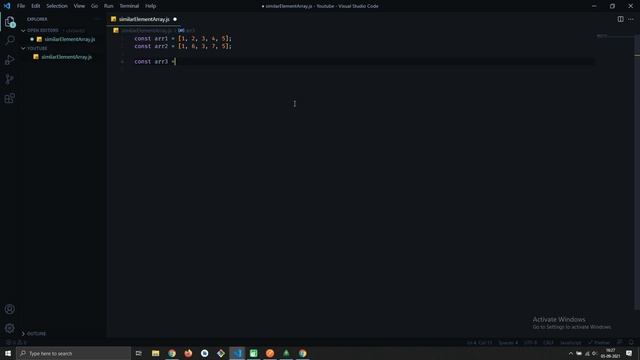This screenshot has width=640, height=360.
Task: Click the feedback icon in status bar
Action: [620, 342]
